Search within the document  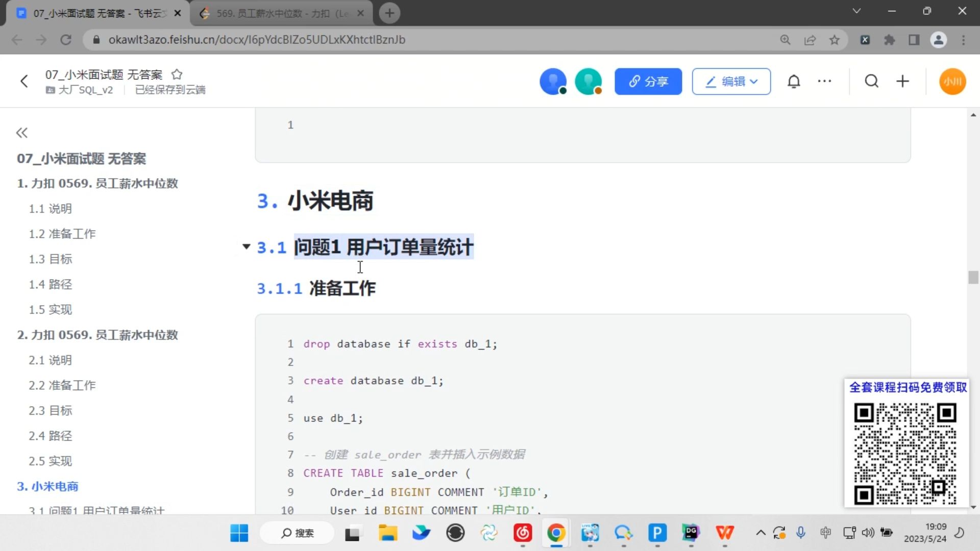pyautogui.click(x=872, y=81)
